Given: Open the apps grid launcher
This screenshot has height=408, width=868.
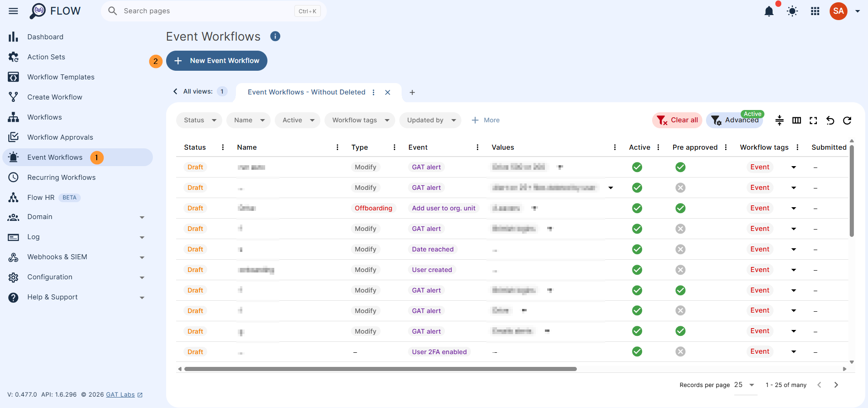Looking at the screenshot, I should [815, 11].
